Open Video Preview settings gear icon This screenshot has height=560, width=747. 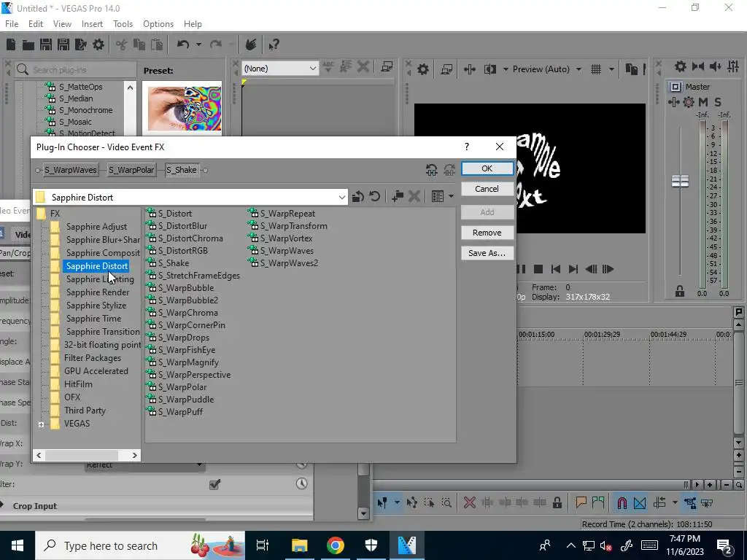point(423,69)
